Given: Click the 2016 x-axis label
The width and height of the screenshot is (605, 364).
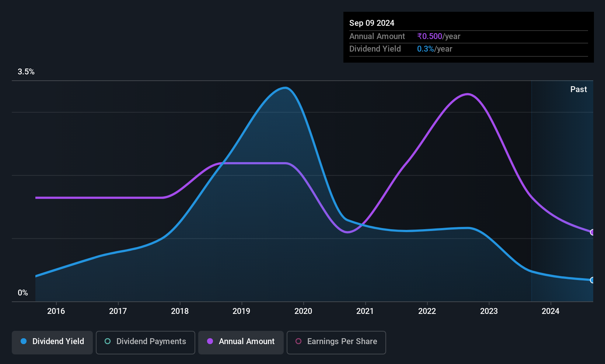Looking at the screenshot, I should point(56,311).
